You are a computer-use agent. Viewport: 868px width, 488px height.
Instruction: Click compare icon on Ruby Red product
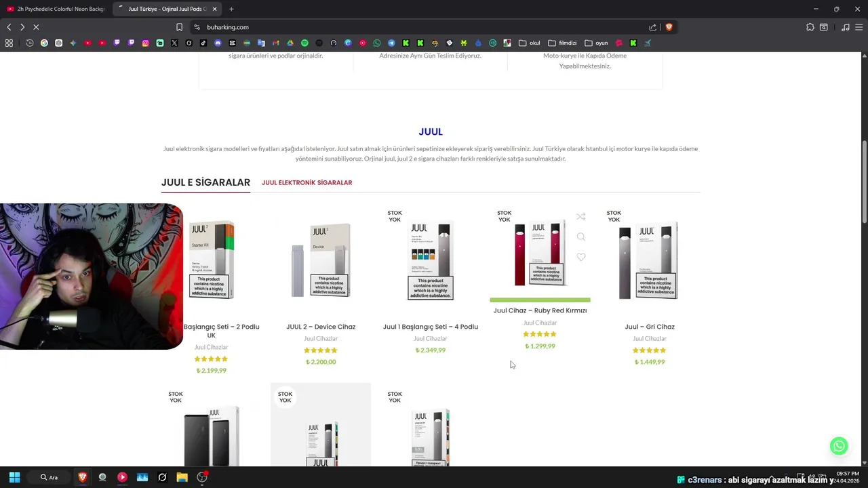pyautogui.click(x=581, y=217)
